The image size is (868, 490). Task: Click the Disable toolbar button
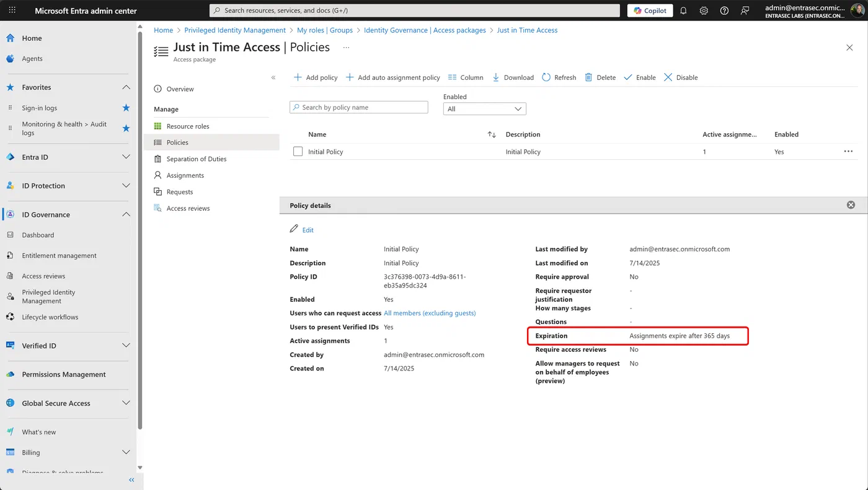[x=680, y=77]
